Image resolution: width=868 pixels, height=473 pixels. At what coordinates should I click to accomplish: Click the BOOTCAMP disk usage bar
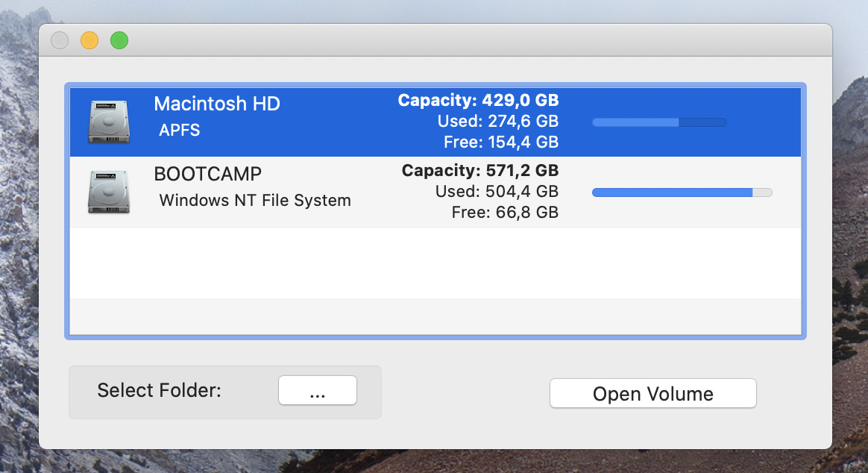682,192
